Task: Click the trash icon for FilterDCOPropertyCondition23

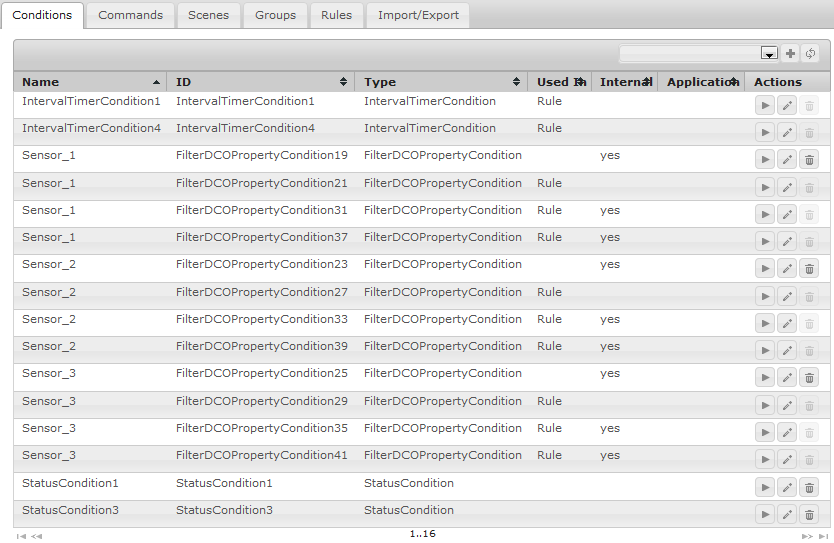Action: coord(810,268)
